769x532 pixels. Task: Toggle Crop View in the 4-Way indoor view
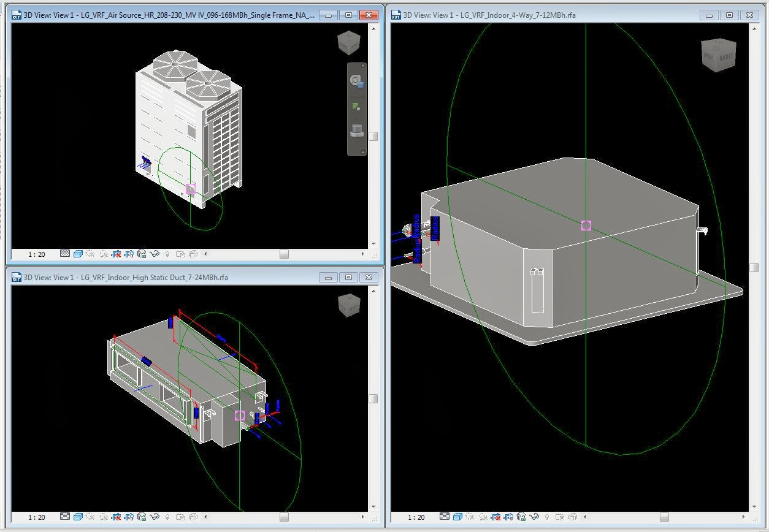click(x=495, y=517)
